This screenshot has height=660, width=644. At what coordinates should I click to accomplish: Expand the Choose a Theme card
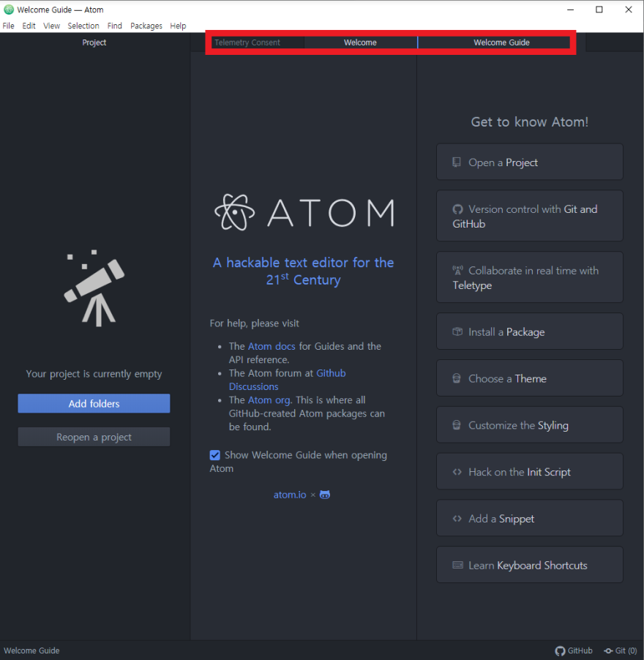tap(530, 378)
